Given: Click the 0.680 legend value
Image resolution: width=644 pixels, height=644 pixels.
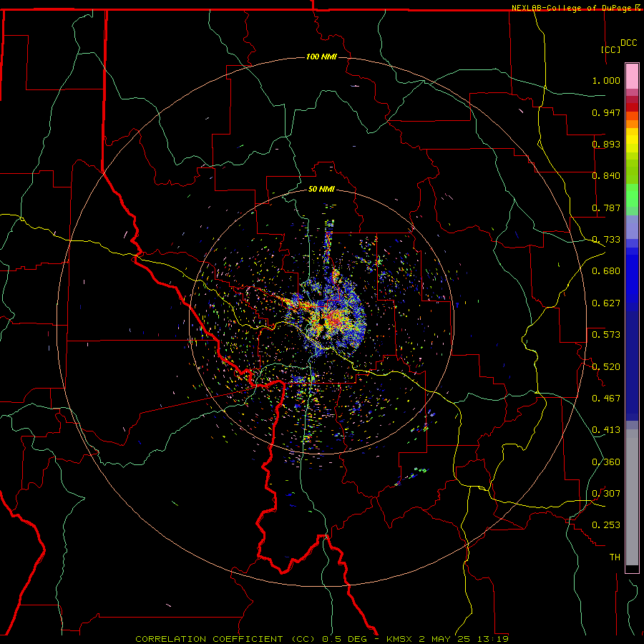Looking at the screenshot, I should [606, 271].
